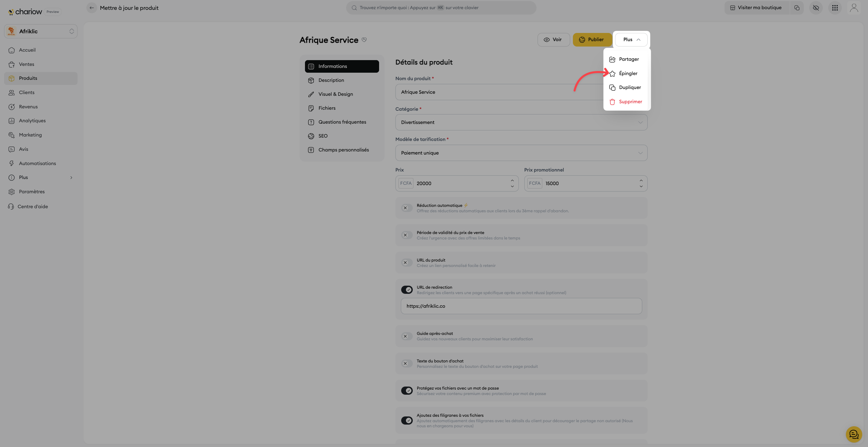Viewport: 868px width, 447px height.
Task: Increase the Prix value with the up stepper
Action: coord(512,180)
